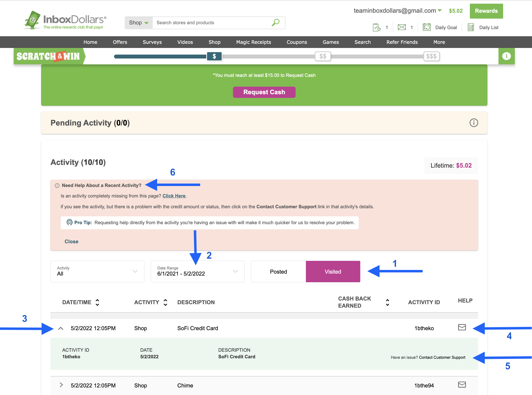
Task: Open the More nav item
Action: [x=439, y=42]
